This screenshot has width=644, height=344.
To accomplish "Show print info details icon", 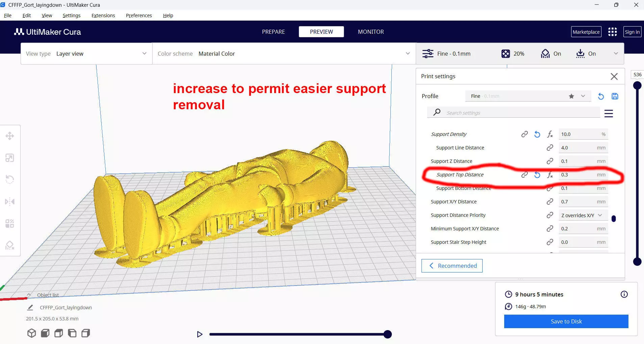I will coord(624,294).
